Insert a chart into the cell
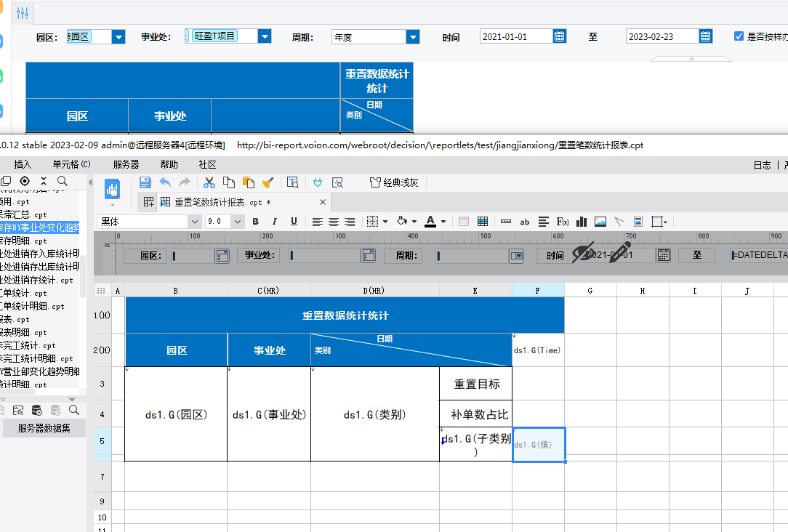 pos(582,222)
